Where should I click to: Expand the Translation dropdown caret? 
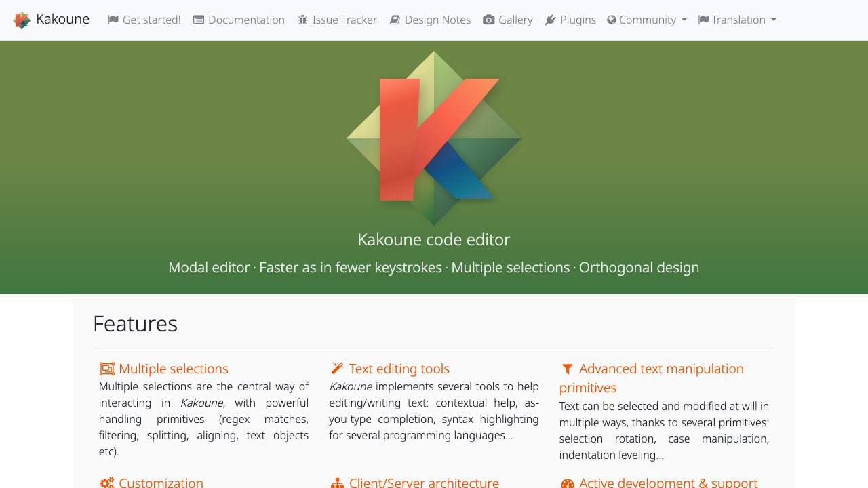click(x=774, y=20)
